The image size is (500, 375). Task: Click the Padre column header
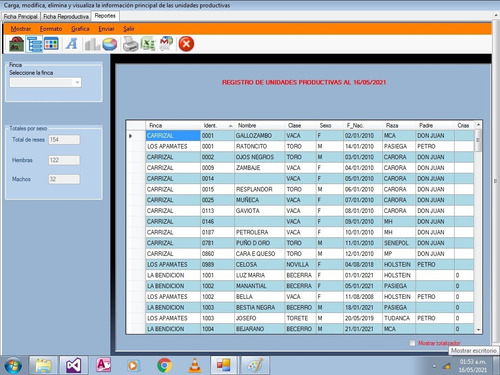click(435, 125)
